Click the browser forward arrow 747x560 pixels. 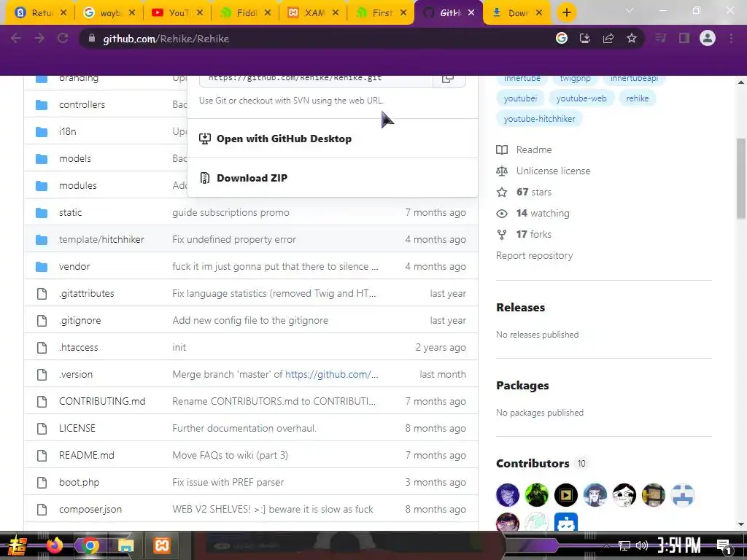39,39
